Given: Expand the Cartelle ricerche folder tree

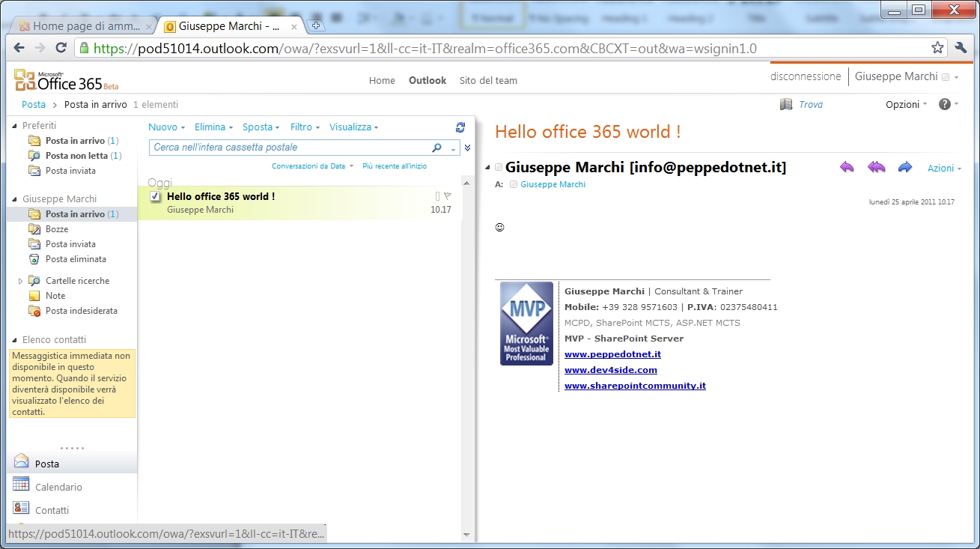Looking at the screenshot, I should [20, 281].
